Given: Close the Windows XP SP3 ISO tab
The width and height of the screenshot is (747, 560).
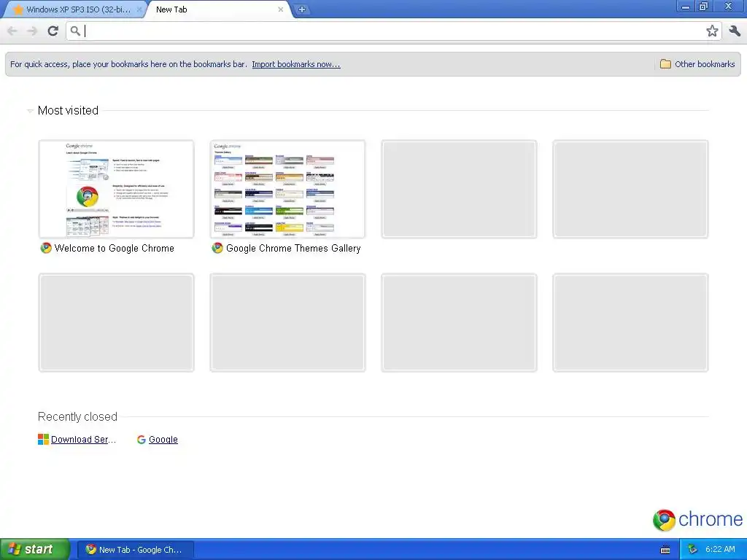Looking at the screenshot, I should [x=139, y=9].
